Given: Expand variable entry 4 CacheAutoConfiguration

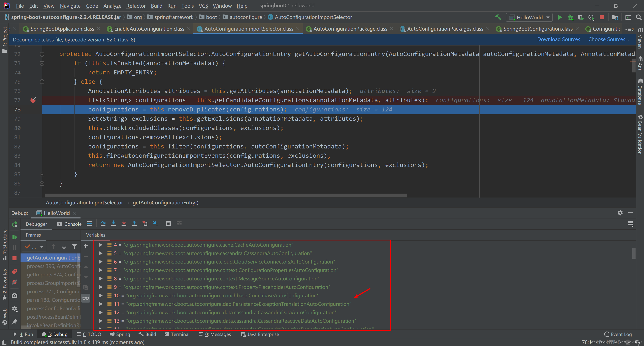Looking at the screenshot, I should 101,245.
